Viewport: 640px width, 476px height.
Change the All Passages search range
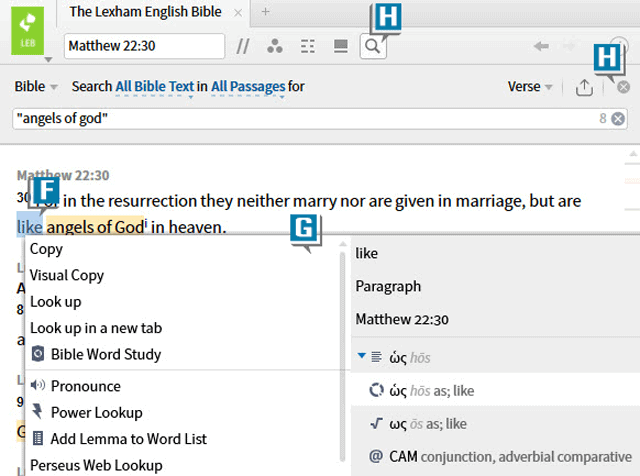click(x=248, y=87)
